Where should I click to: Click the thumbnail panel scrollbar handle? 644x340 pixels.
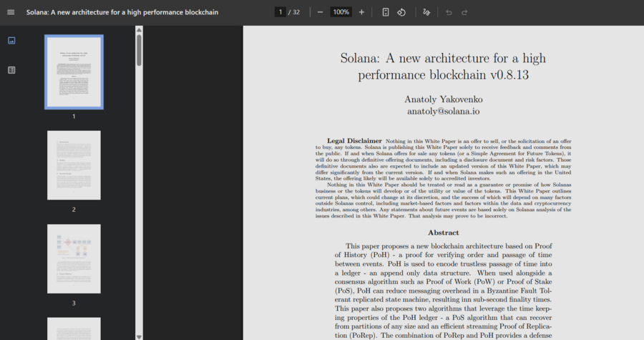click(140, 50)
